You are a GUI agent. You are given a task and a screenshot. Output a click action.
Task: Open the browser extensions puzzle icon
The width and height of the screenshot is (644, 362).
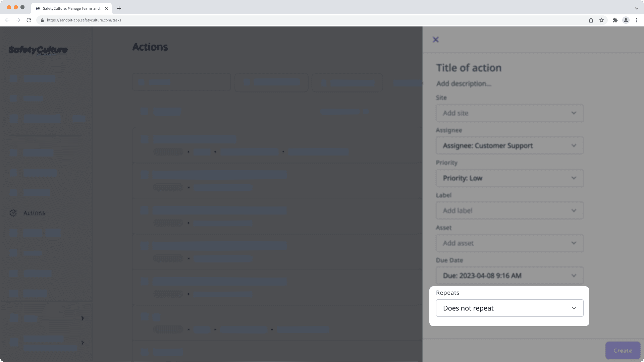click(x=615, y=20)
